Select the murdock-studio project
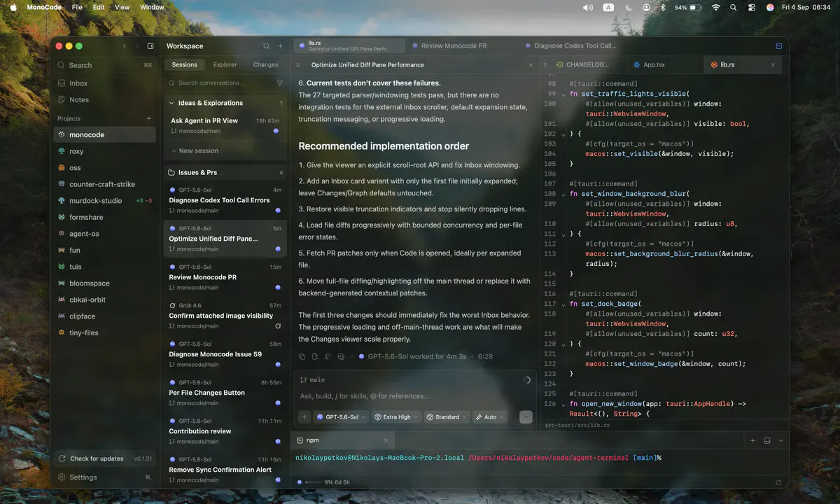The width and height of the screenshot is (840, 504). [x=105, y=201]
